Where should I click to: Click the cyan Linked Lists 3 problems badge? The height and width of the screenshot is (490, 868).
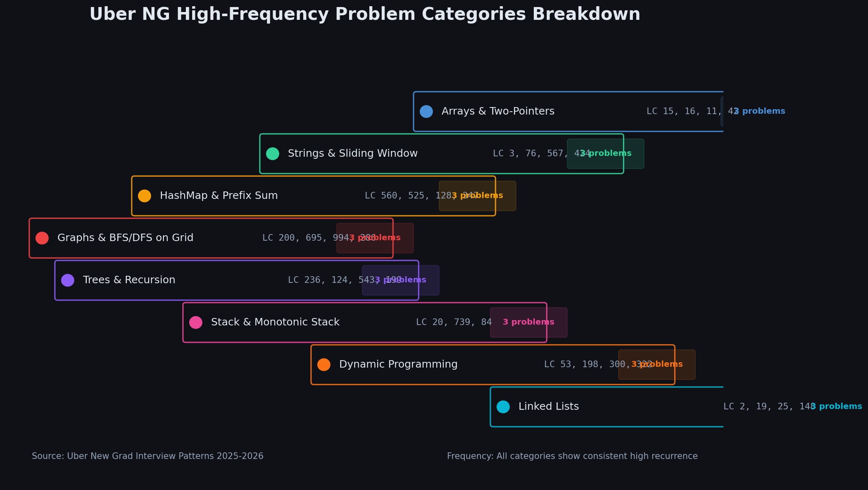[x=836, y=407]
